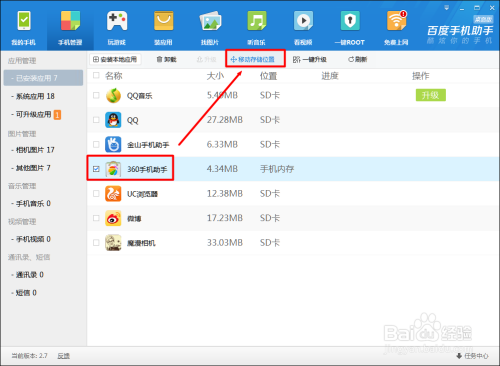Click green 升级 button for QQ音乐
This screenshot has width=500, height=366.
[x=431, y=95]
